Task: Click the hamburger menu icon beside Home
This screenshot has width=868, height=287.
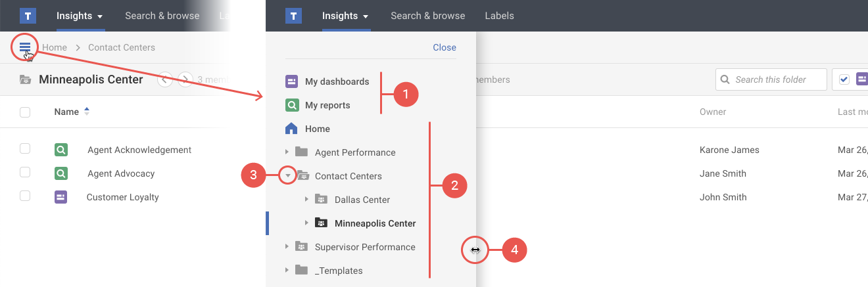Action: tap(25, 47)
